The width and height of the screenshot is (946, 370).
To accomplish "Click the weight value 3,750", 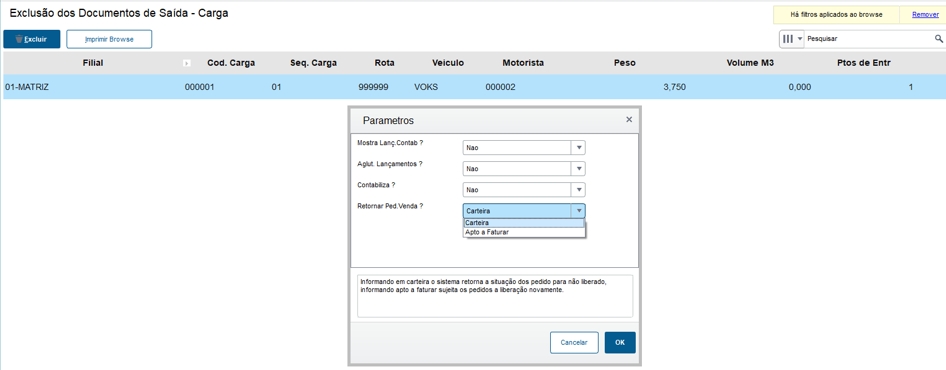I will coord(674,88).
